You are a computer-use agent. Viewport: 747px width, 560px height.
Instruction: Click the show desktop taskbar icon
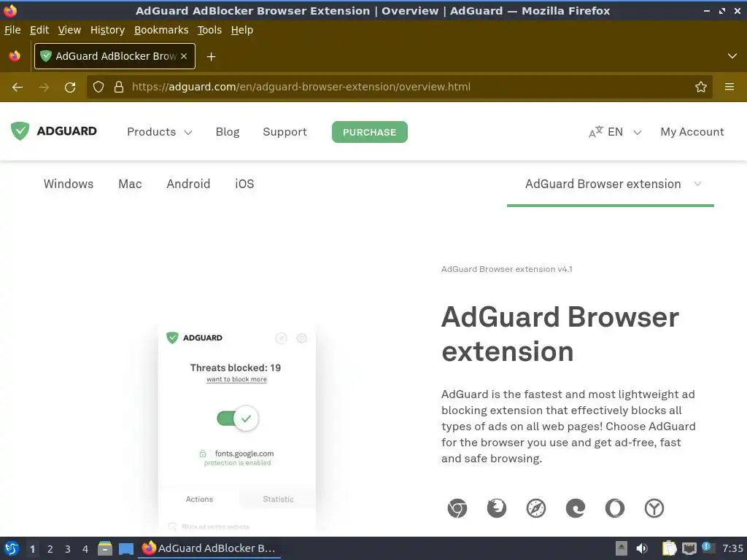click(126, 548)
